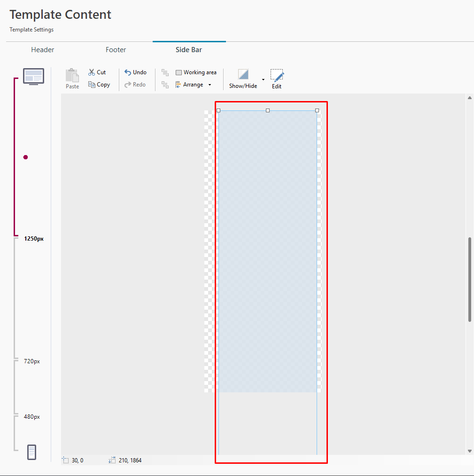Click the send to back icon
The height and width of the screenshot is (476, 474).
click(x=165, y=85)
